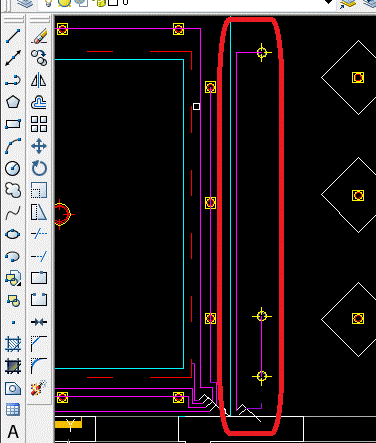Select the Line drawing tool
Screen dimensions: 376x443
coord(13,36)
